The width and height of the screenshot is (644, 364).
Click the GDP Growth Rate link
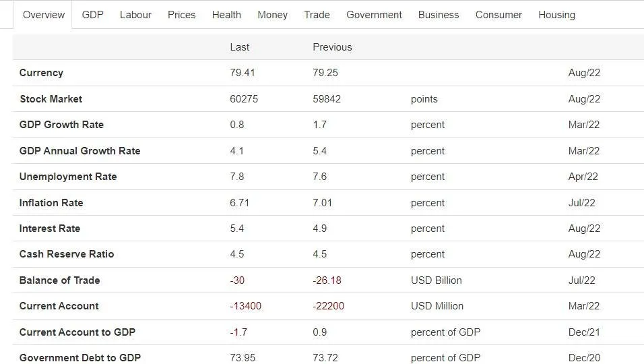coord(61,125)
